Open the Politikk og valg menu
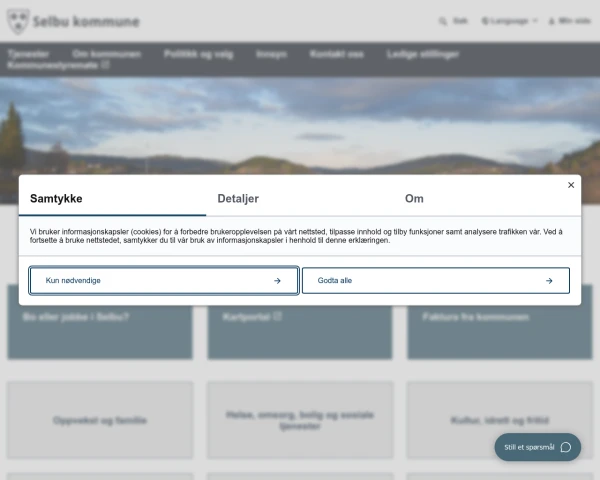600x480 pixels. [199, 54]
